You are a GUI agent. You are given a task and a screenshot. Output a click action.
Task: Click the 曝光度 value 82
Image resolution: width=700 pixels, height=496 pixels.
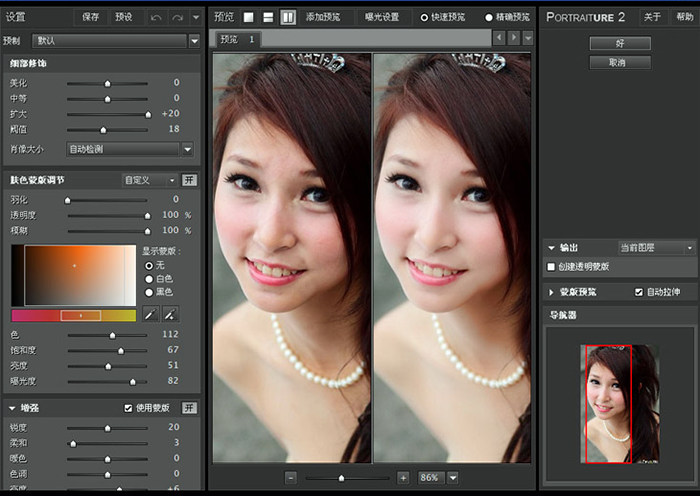pyautogui.click(x=173, y=381)
